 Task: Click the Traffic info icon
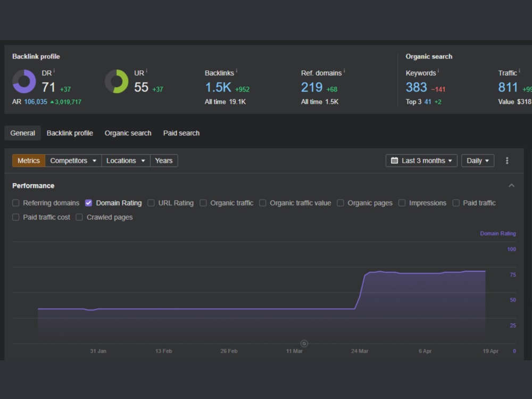519,71
